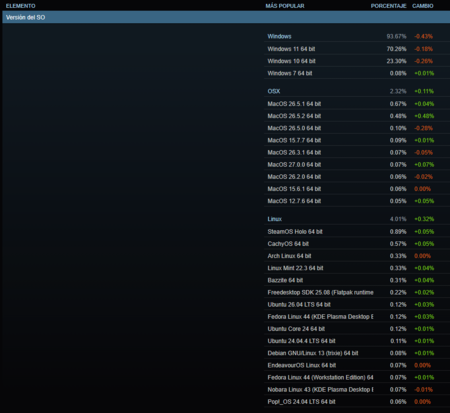The width and height of the screenshot is (450, 413).
Task: Click the MacOS 27.0.0 64 bit row
Action: click(357, 165)
